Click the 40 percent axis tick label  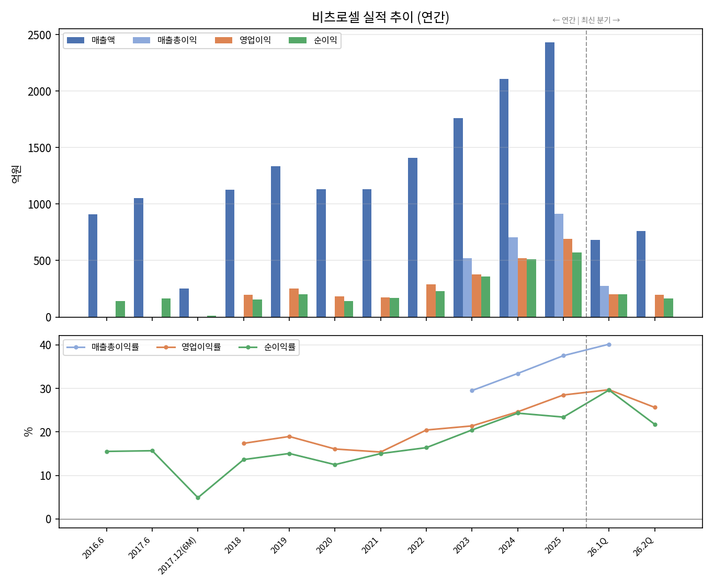click(46, 345)
